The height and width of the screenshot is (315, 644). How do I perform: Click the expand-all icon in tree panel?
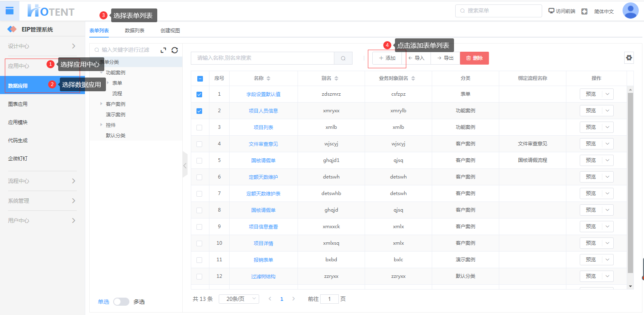tap(163, 50)
